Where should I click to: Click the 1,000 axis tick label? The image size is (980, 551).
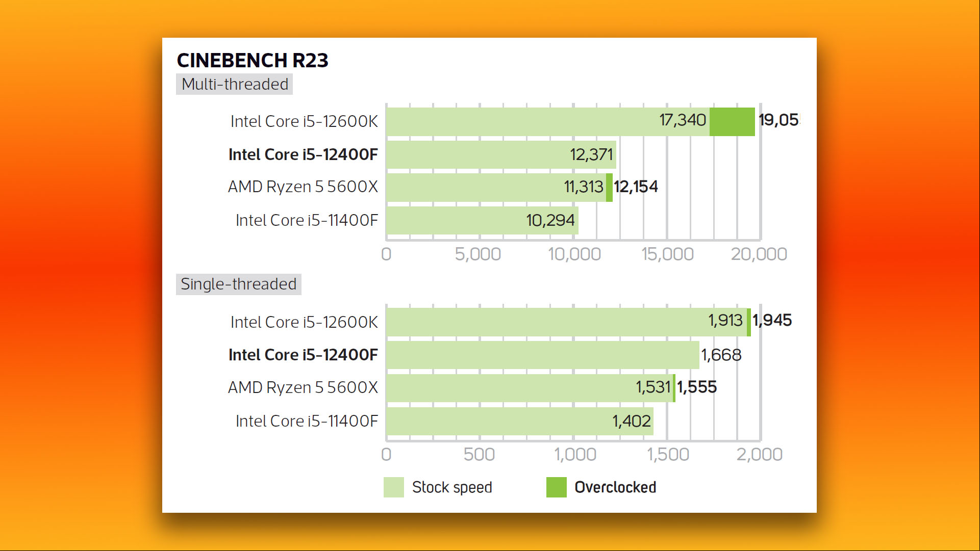pyautogui.click(x=575, y=455)
